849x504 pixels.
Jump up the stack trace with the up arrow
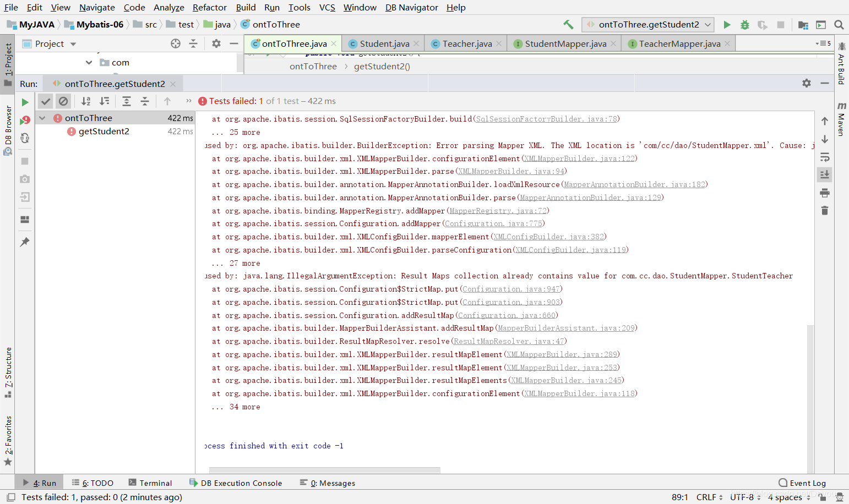point(825,121)
